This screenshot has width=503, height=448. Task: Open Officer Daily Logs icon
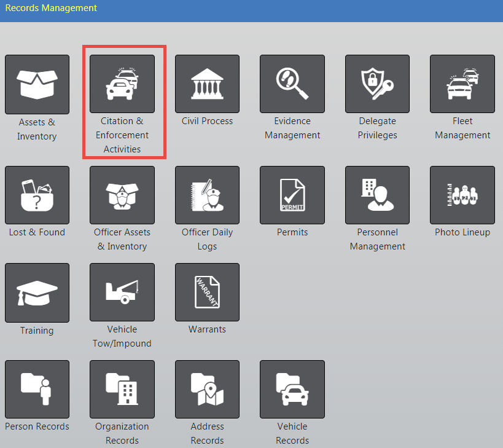coord(207,195)
